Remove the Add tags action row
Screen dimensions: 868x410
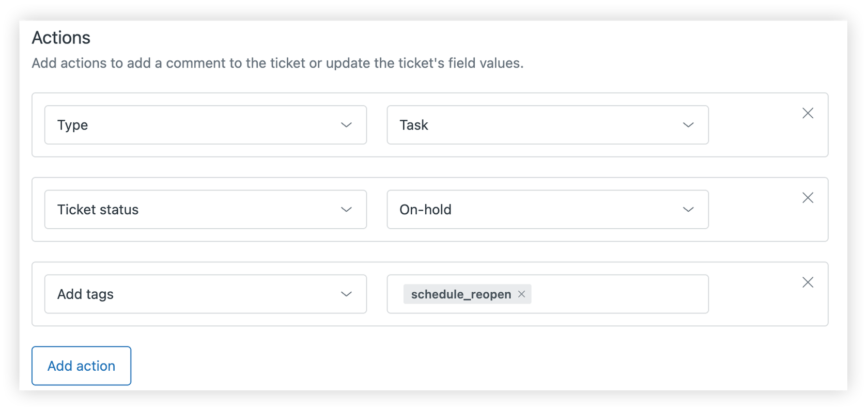808,282
